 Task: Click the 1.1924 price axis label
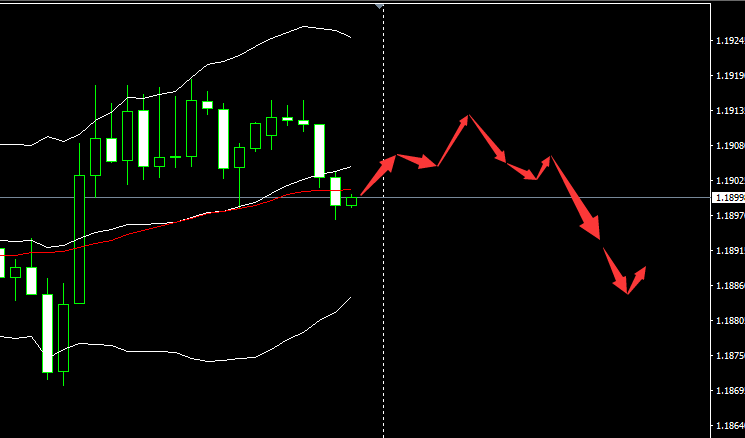[x=730, y=41]
